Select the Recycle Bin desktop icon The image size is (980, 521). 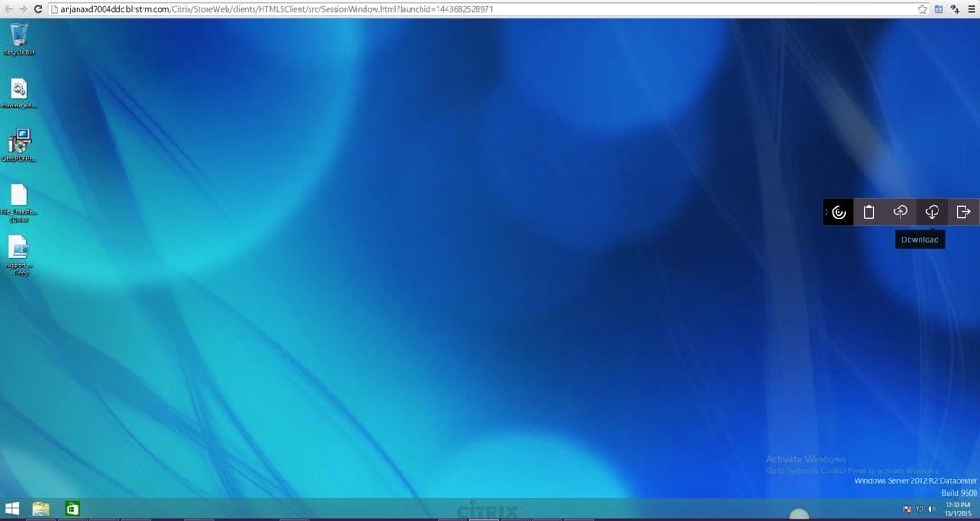point(19,38)
